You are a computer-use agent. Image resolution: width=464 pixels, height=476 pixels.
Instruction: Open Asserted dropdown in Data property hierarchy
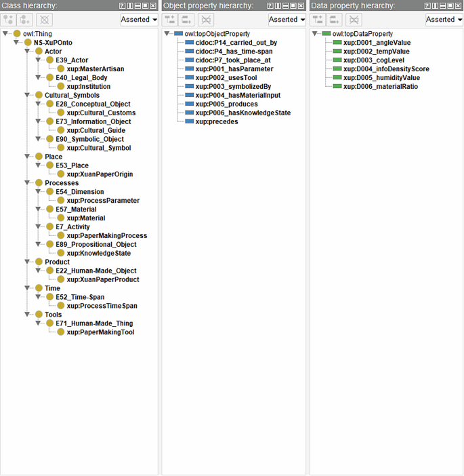(x=444, y=20)
